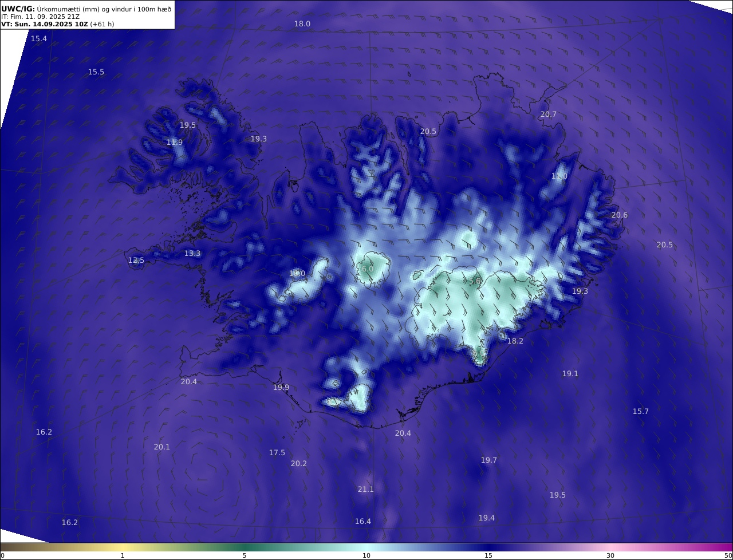Click the 6.0 value on the glacier

pyautogui.click(x=368, y=269)
